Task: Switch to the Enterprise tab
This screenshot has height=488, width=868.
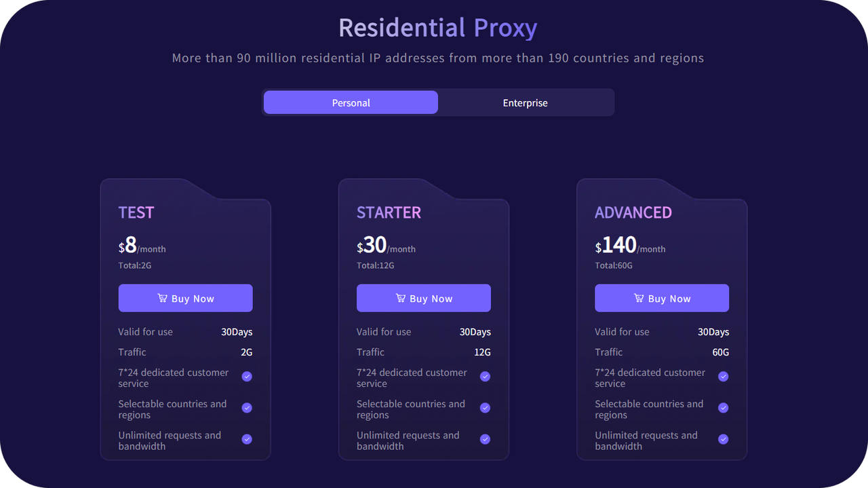Action: (x=525, y=102)
